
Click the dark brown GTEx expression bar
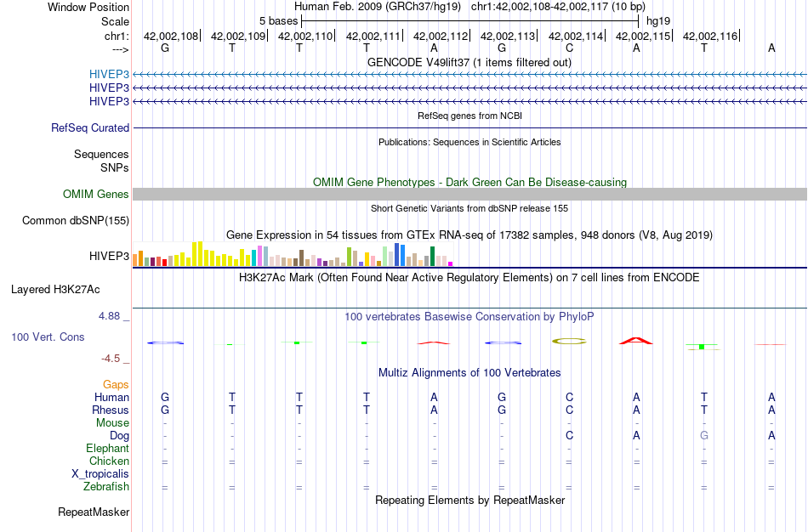[x=301, y=258]
